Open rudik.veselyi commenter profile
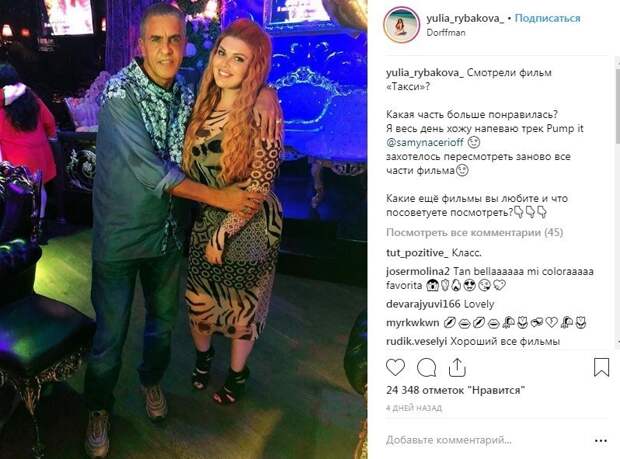620x459 pixels. (x=416, y=341)
